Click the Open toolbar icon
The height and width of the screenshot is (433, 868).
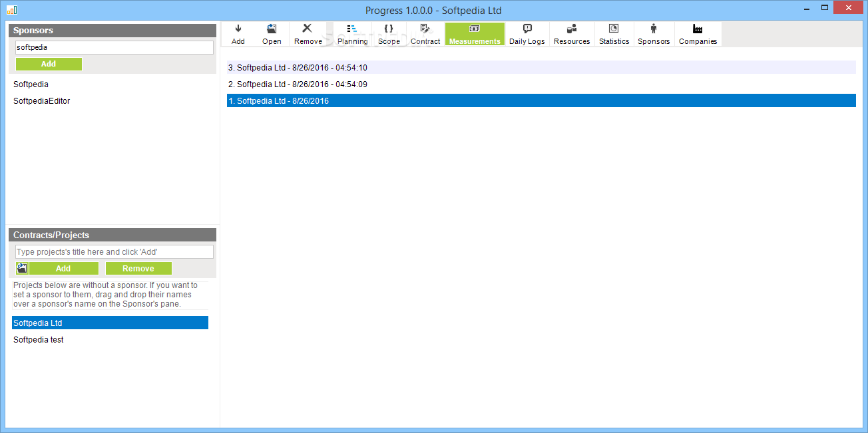(x=272, y=34)
